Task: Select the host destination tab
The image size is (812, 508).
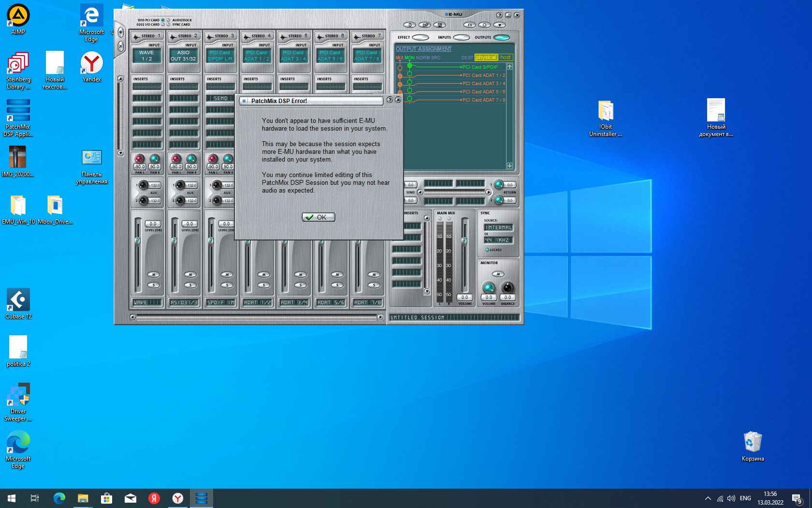Action: (505, 57)
